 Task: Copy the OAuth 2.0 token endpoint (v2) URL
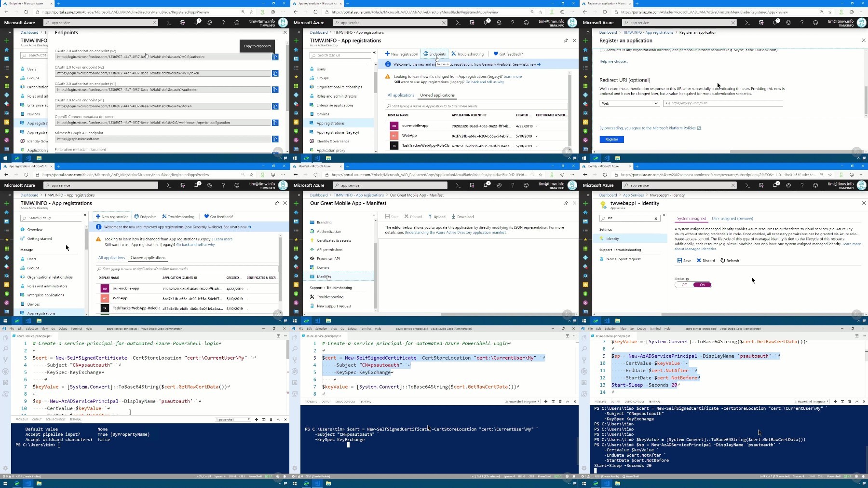pyautogui.click(x=275, y=73)
